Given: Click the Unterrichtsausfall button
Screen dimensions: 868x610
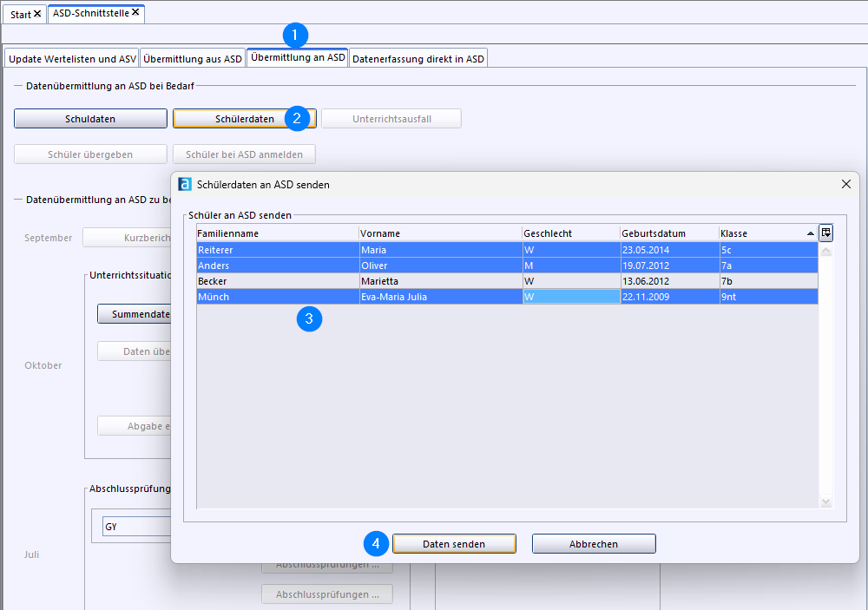Looking at the screenshot, I should coord(391,119).
